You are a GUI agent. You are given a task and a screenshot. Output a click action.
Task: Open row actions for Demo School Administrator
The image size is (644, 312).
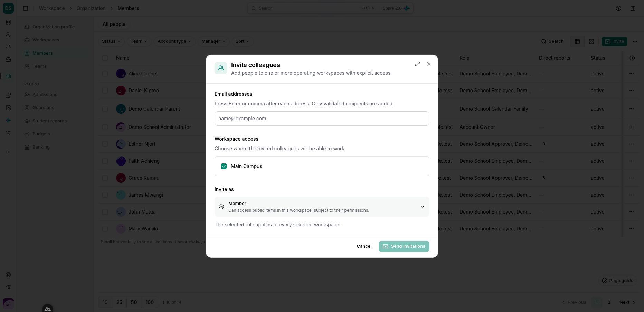(x=632, y=127)
